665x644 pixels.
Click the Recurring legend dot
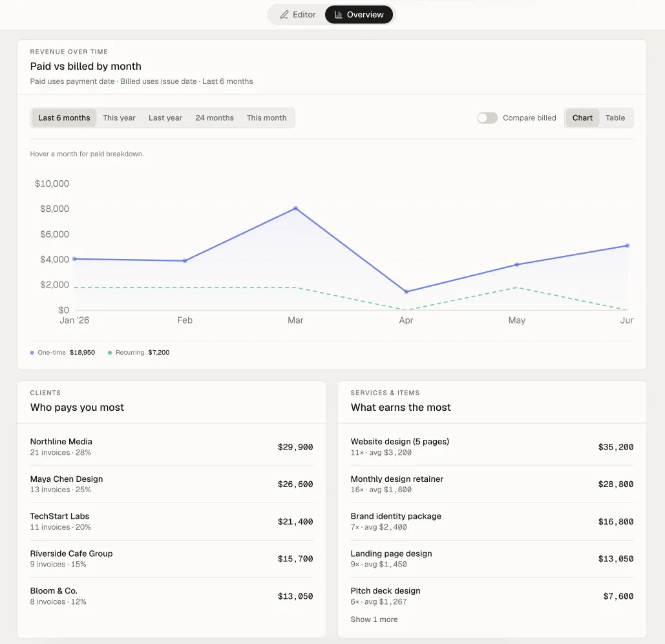click(x=110, y=352)
